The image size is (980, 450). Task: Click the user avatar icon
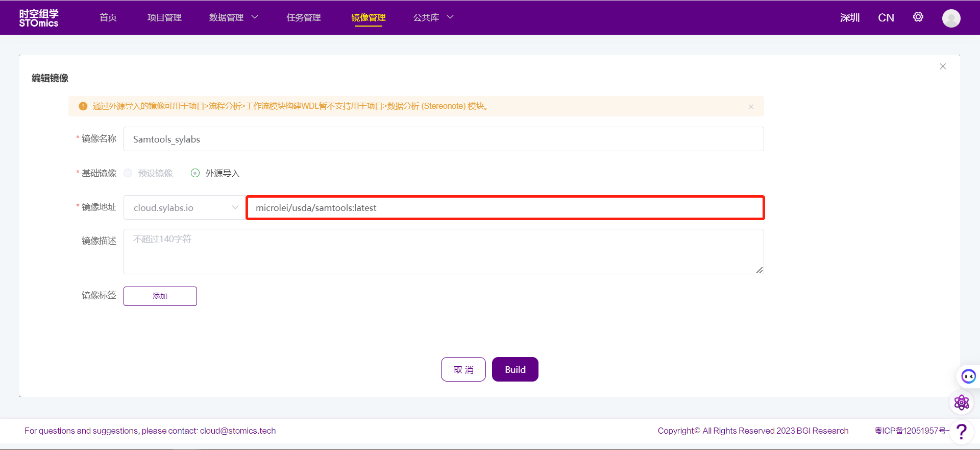[951, 18]
